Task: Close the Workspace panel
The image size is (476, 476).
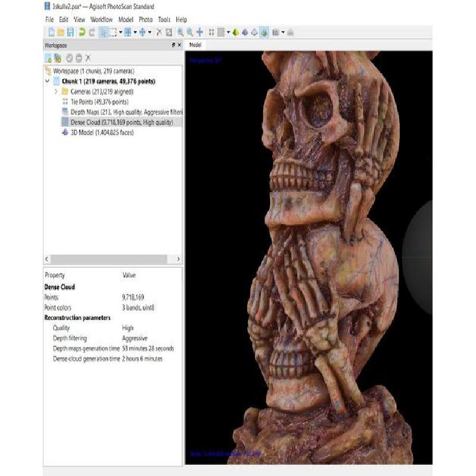Action: pyautogui.click(x=179, y=45)
